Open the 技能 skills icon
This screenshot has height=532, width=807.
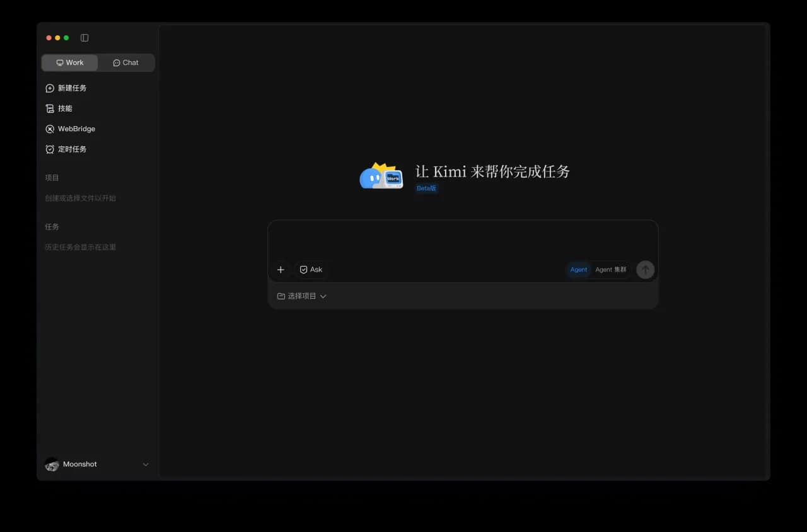coord(50,108)
